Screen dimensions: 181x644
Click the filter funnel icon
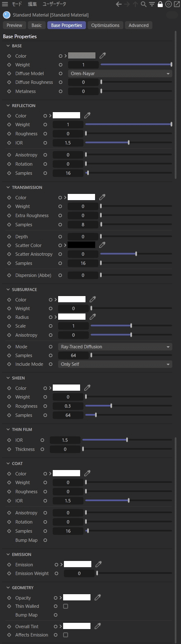152,5
